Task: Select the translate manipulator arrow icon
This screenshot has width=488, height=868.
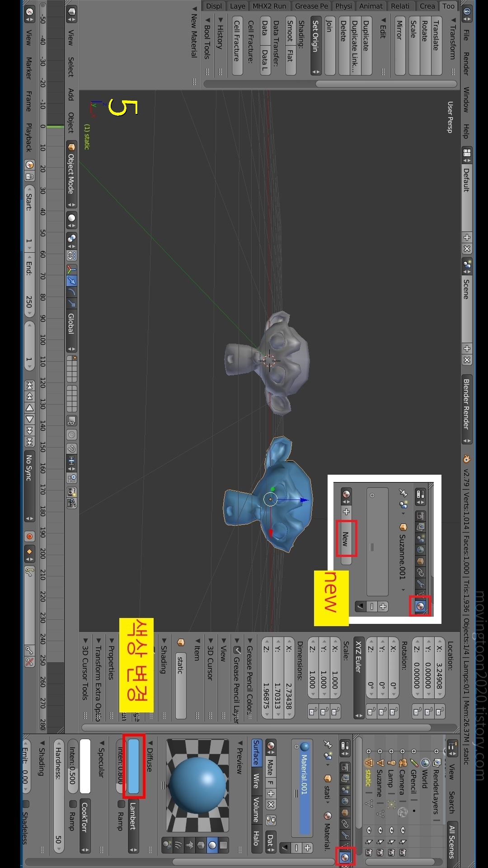Action: coord(71,281)
